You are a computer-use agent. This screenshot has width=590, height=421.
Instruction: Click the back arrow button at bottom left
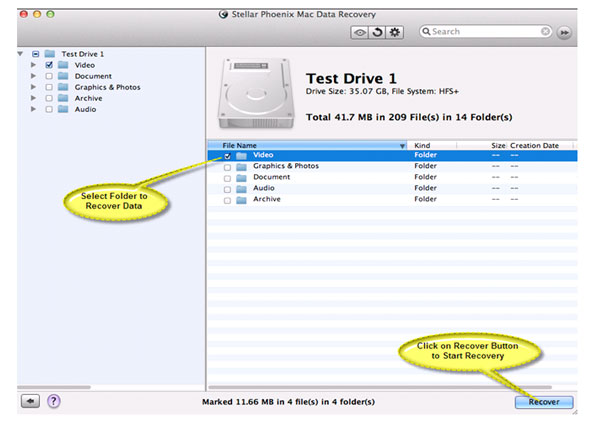click(30, 401)
